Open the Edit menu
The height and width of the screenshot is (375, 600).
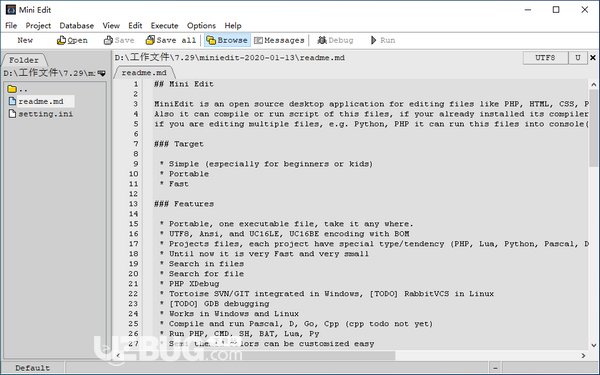click(x=135, y=26)
